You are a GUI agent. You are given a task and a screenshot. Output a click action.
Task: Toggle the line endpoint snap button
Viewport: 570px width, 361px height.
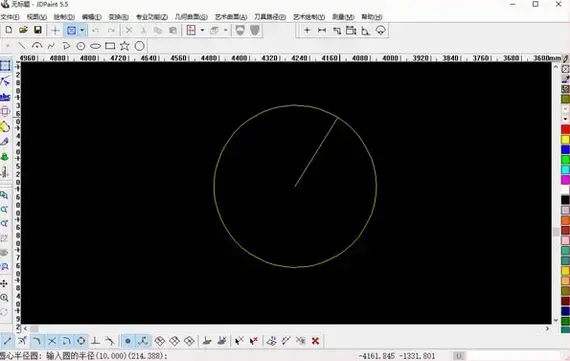pyautogui.click(x=8, y=341)
